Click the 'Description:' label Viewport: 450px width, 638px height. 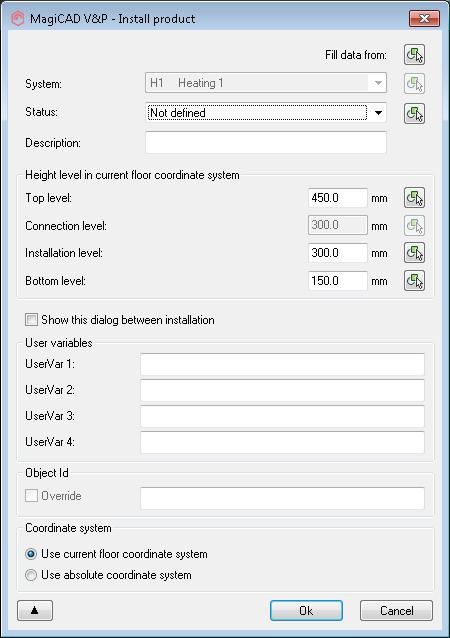point(53,143)
